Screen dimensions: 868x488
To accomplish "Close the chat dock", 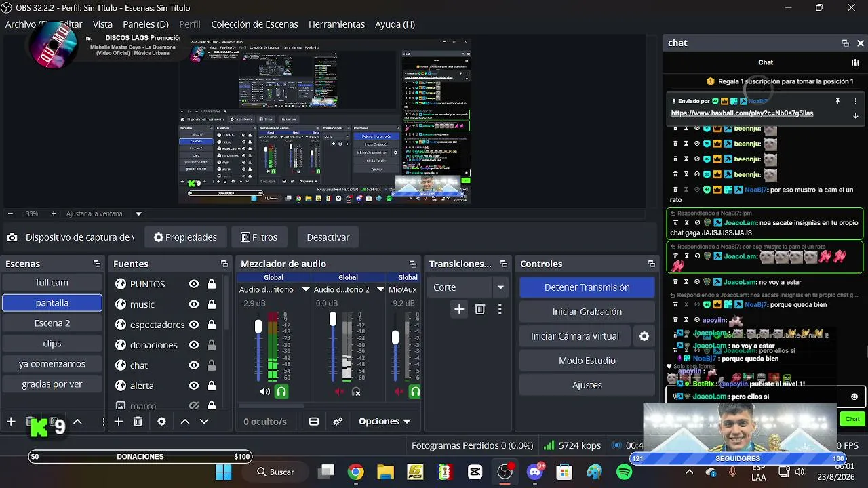I will tap(861, 43).
